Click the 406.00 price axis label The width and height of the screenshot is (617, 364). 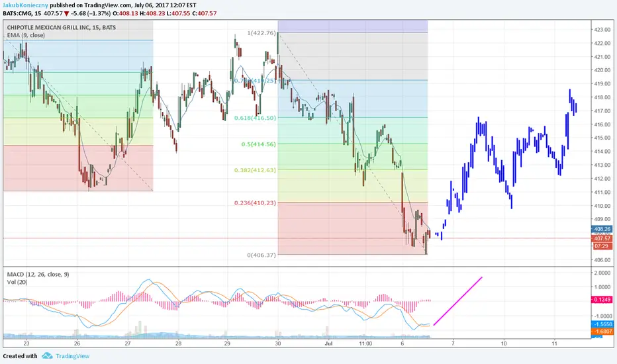[602, 260]
